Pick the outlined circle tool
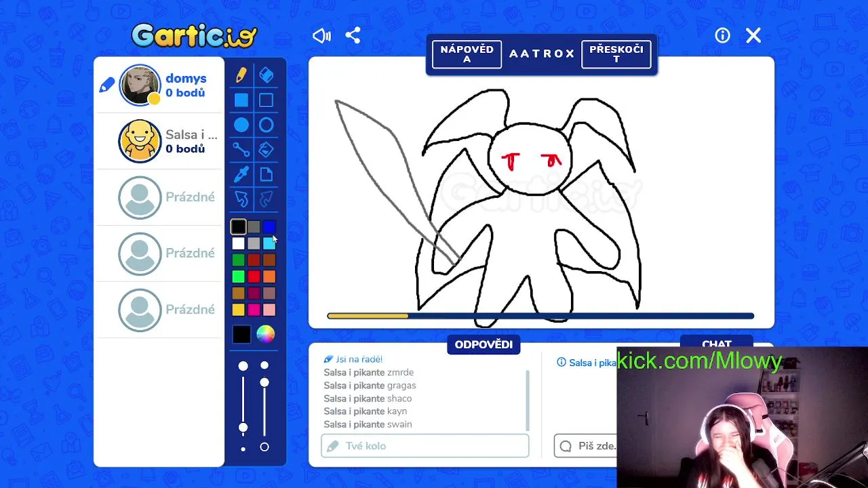This screenshot has height=488, width=868. pos(266,125)
